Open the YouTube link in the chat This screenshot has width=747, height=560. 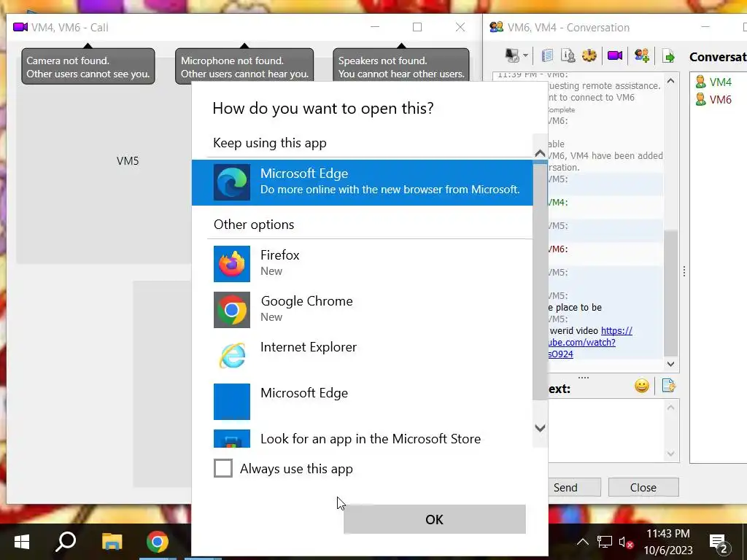click(590, 343)
